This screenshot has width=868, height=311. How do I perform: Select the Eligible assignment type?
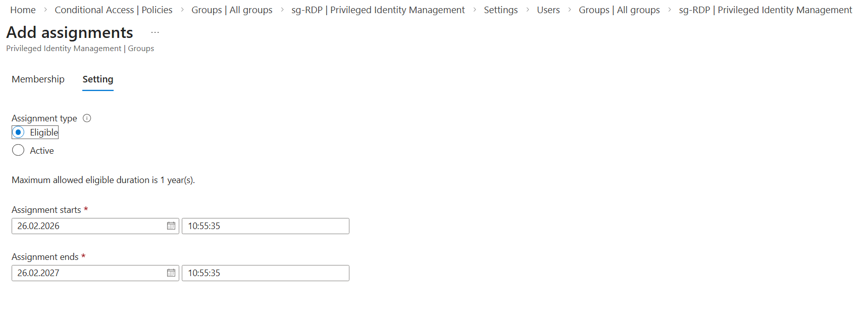(18, 132)
